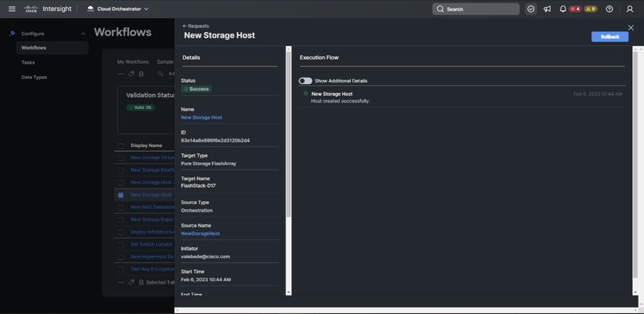Click the yellow warning alarms badge
The width and height of the screenshot is (644, 314).
tap(590, 9)
